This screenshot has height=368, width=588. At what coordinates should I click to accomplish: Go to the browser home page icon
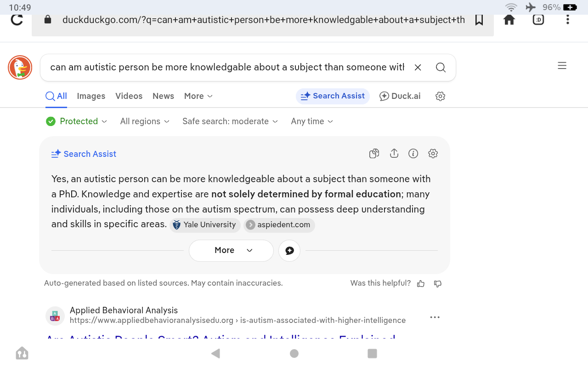pos(509,20)
